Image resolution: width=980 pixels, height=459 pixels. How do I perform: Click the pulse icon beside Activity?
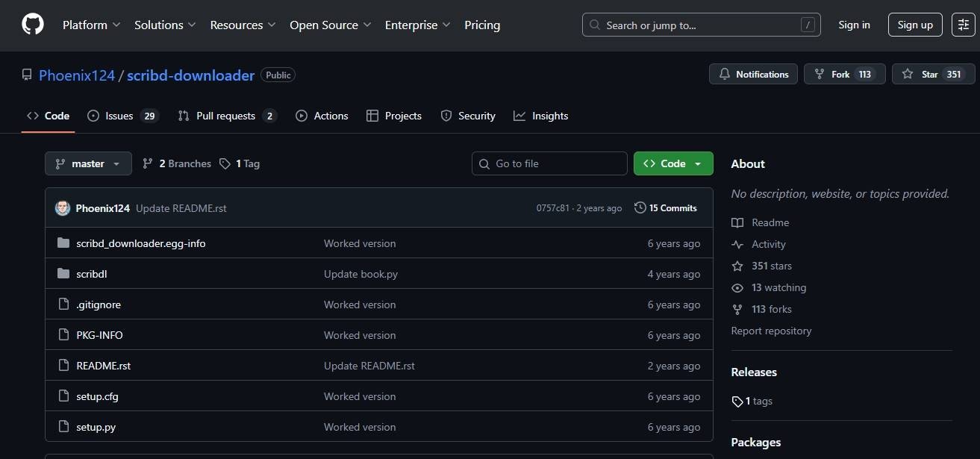737,244
